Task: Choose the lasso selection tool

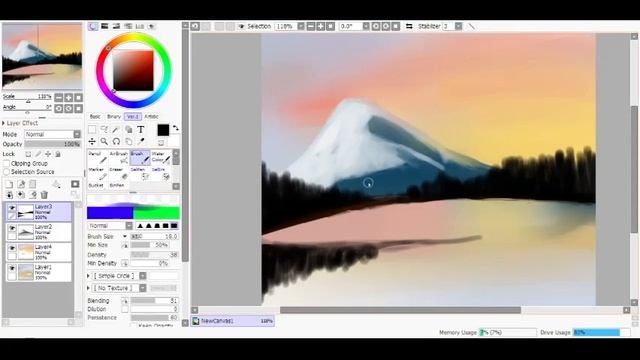Action: (x=104, y=130)
